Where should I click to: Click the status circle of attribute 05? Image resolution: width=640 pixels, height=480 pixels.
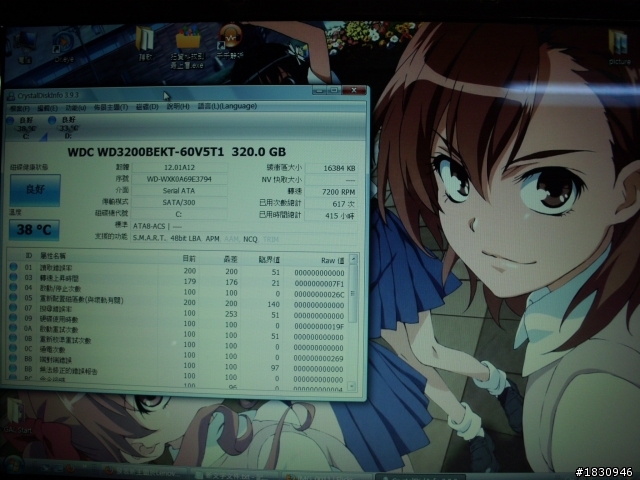(x=13, y=297)
